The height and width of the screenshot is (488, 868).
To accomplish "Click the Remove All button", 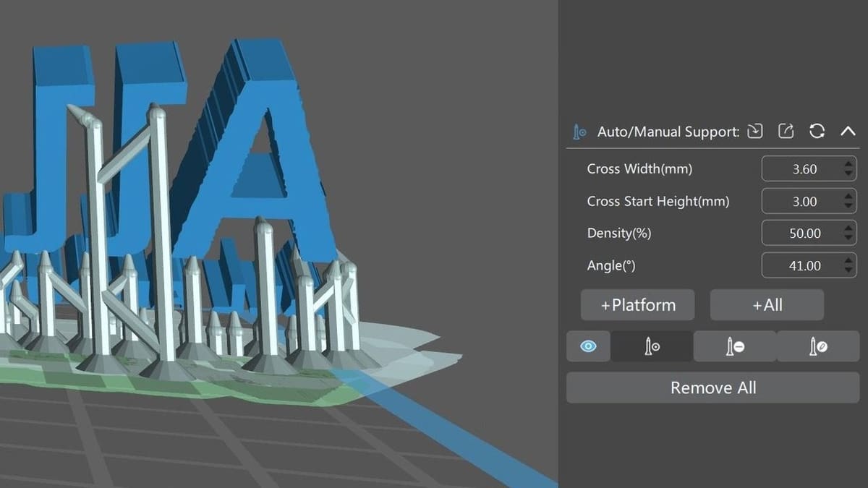I will (713, 388).
